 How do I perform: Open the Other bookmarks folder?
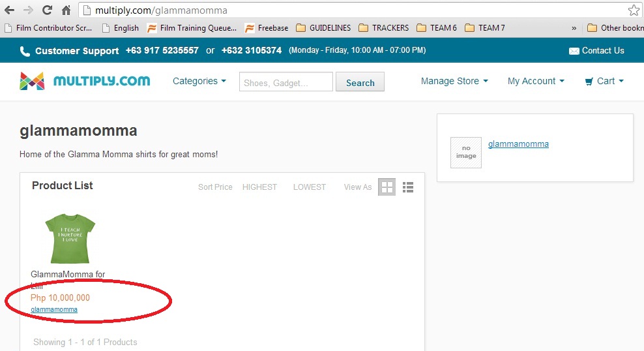click(x=615, y=28)
